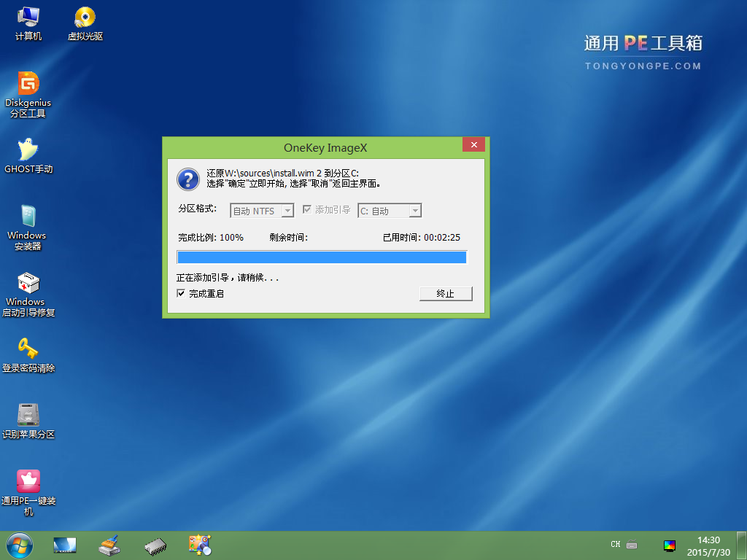This screenshot has width=747, height=560.
Task: Open Windows 启动引导修复 icon
Action: 28,295
